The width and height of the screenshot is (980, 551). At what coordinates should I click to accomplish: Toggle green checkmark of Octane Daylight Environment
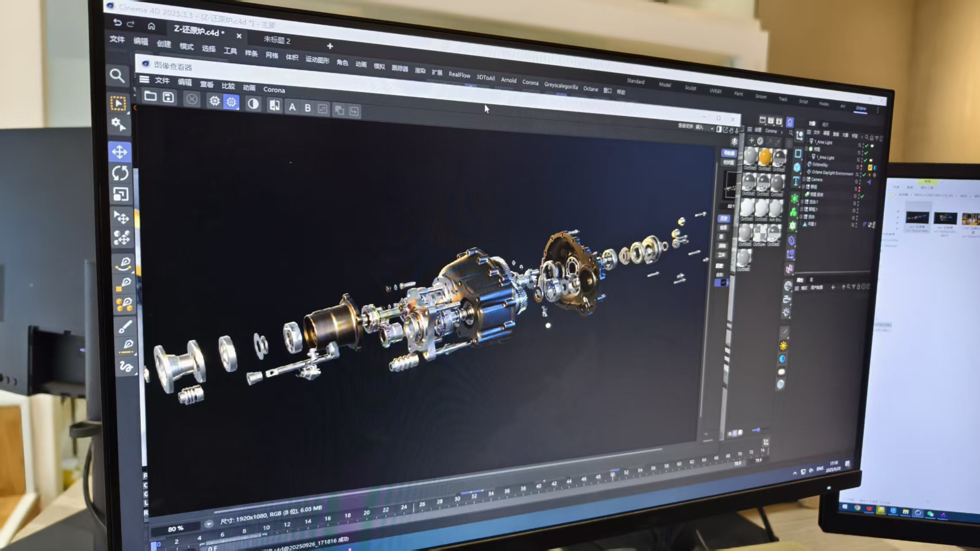864,174
